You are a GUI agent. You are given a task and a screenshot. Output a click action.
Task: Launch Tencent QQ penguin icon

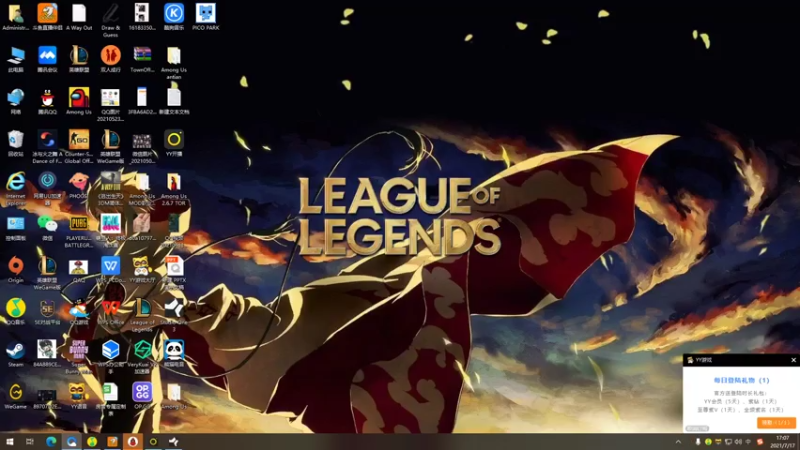[47, 97]
